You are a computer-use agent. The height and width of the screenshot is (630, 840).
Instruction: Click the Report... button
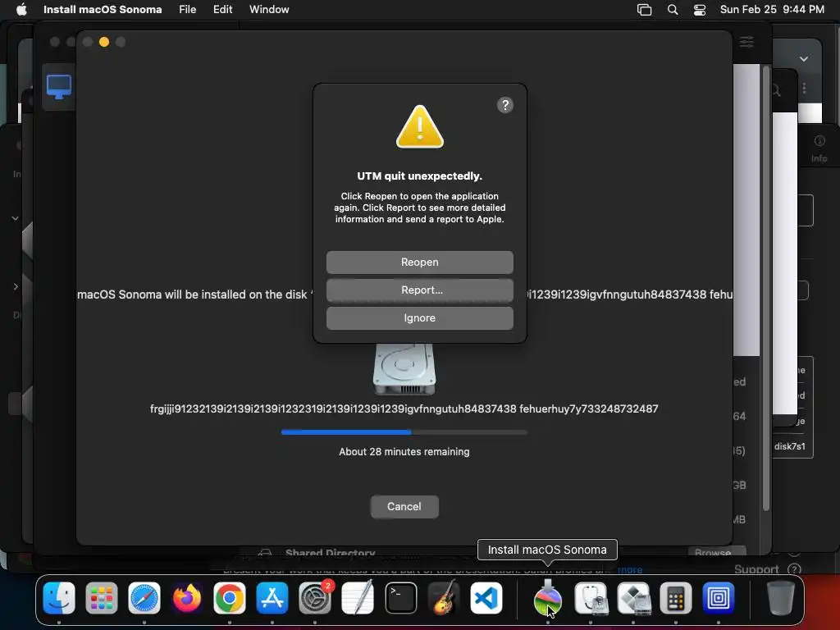click(419, 290)
